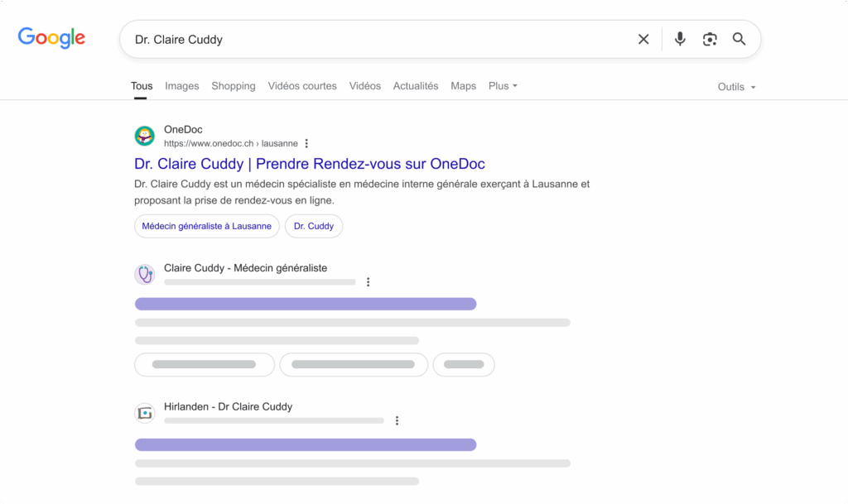Switch to the Actualités tab

[416, 86]
